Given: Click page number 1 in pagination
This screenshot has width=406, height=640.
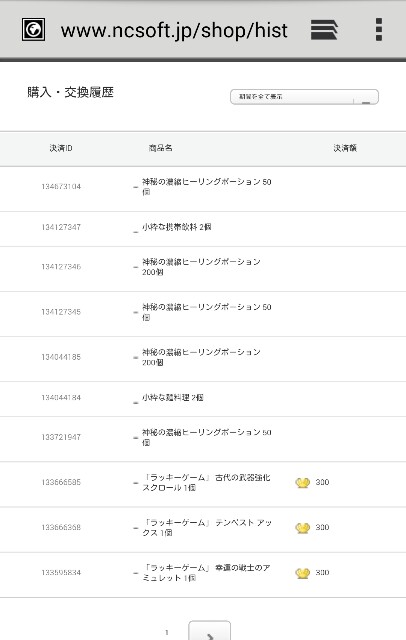Looking at the screenshot, I should point(166,632).
